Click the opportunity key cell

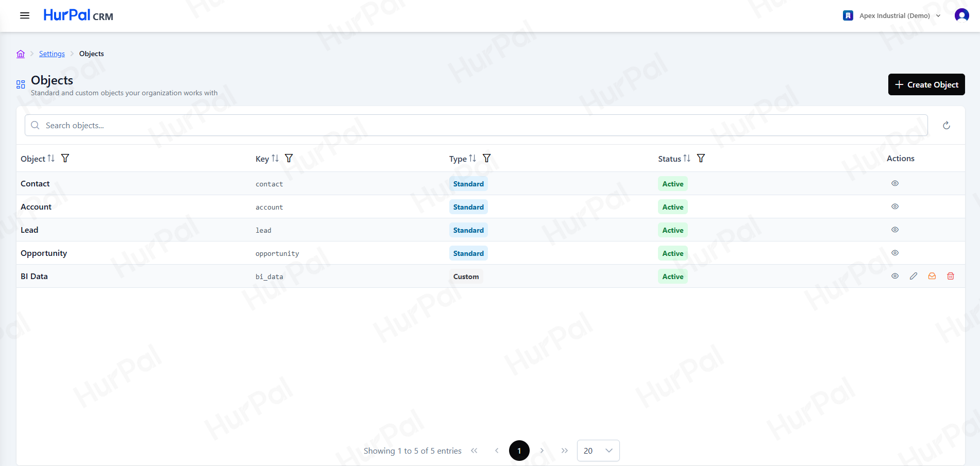pos(277,253)
